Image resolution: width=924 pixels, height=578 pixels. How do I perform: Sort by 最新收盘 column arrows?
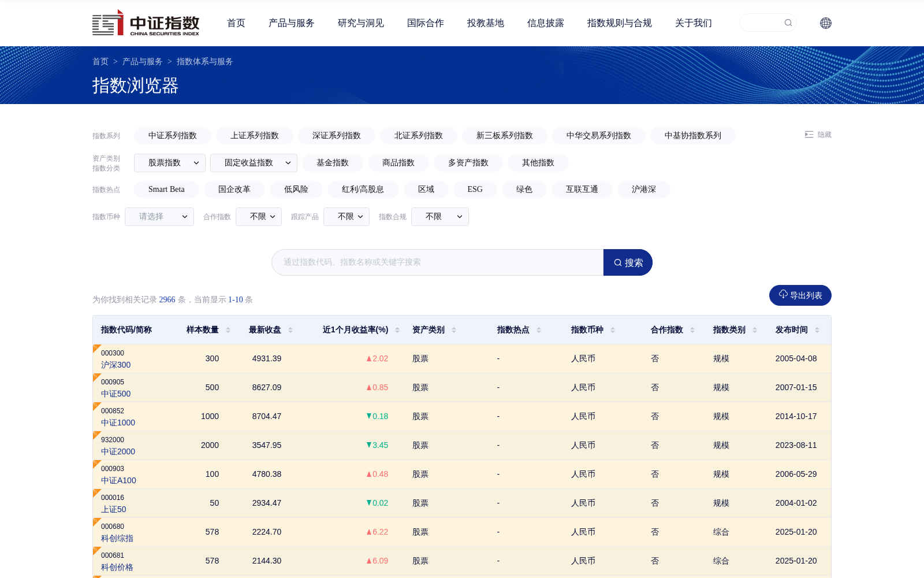click(290, 330)
